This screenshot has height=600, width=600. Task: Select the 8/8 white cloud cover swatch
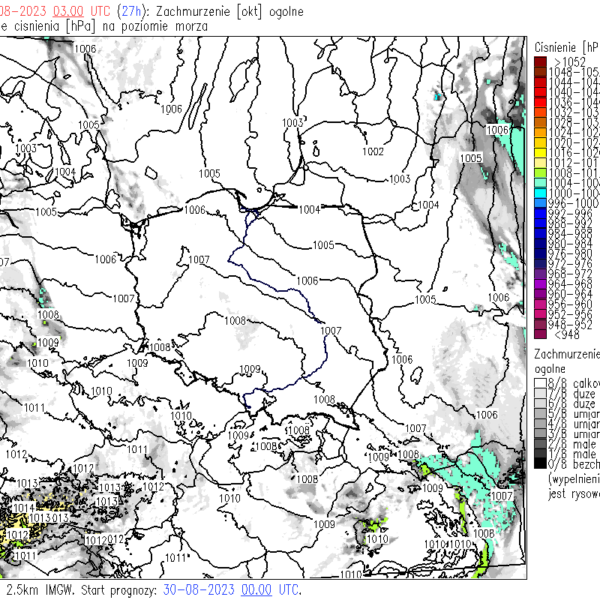[541, 383]
